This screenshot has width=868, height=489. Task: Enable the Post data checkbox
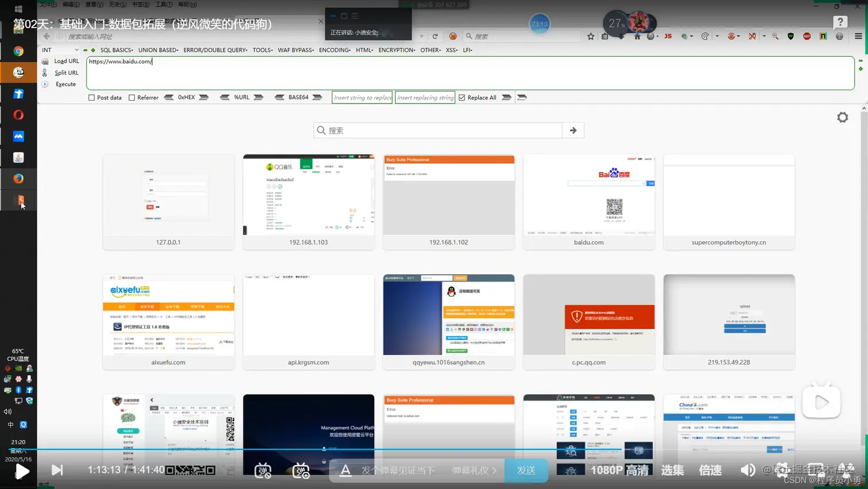91,98
